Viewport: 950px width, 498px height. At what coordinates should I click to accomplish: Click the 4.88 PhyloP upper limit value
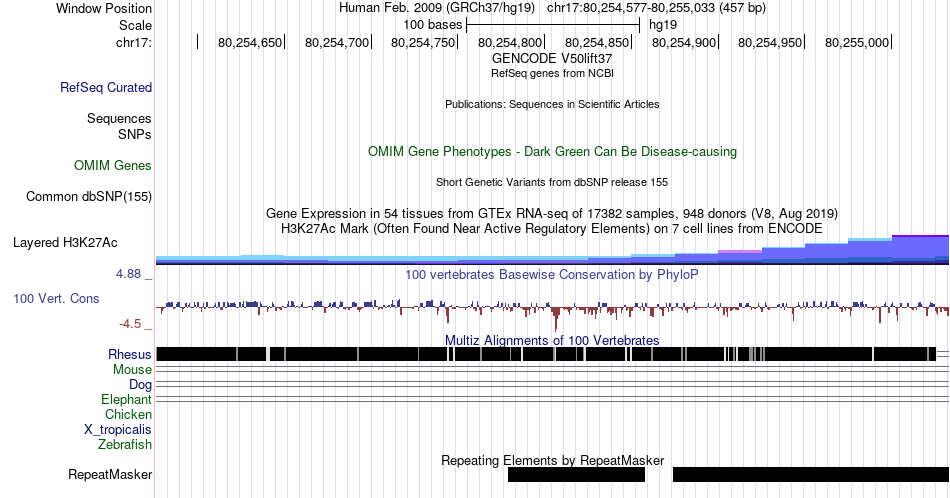(128, 274)
